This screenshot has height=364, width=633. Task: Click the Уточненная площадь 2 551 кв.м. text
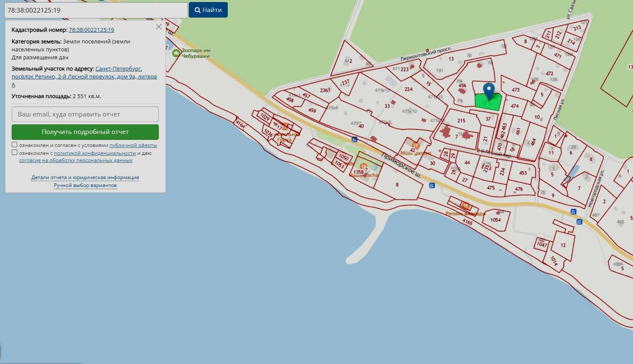(x=56, y=96)
